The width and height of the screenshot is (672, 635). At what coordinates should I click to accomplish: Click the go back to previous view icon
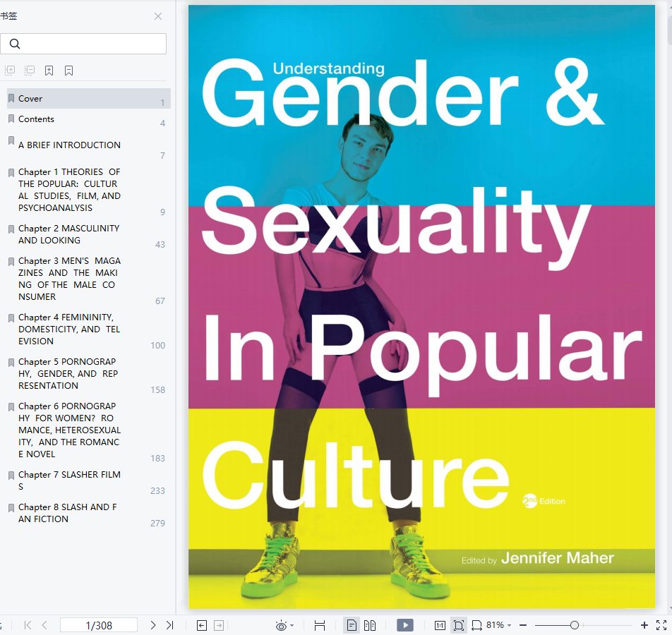(201, 626)
